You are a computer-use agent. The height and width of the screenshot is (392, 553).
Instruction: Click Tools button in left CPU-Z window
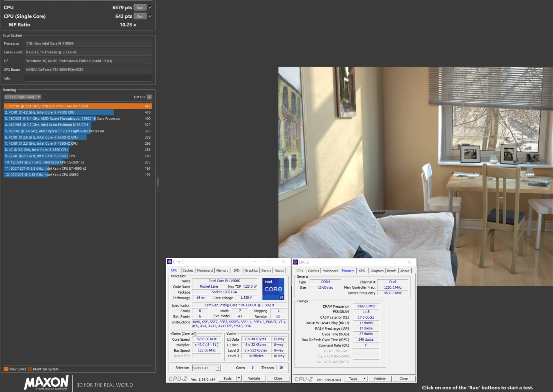[227, 379]
